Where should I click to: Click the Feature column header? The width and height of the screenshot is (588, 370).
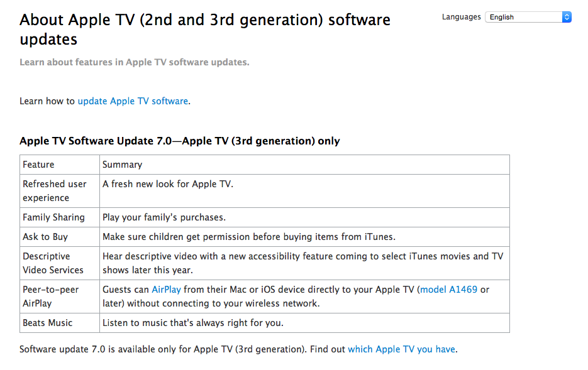tap(60, 165)
